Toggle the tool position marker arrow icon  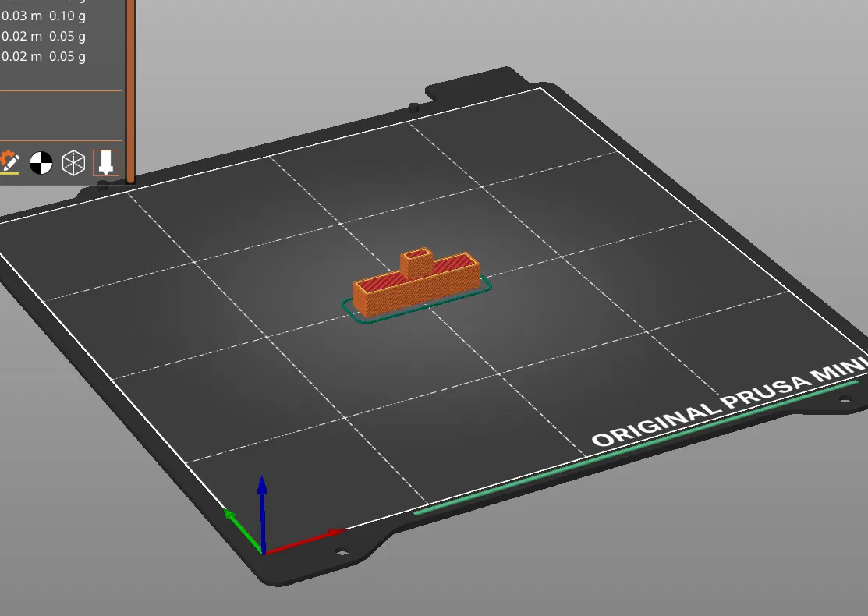click(106, 163)
